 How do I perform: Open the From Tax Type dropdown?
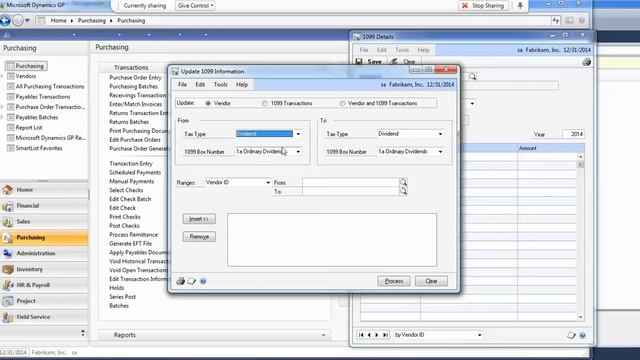point(298,134)
